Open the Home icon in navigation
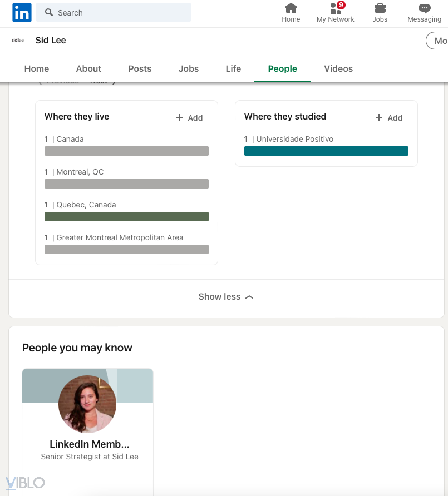 [x=291, y=8]
